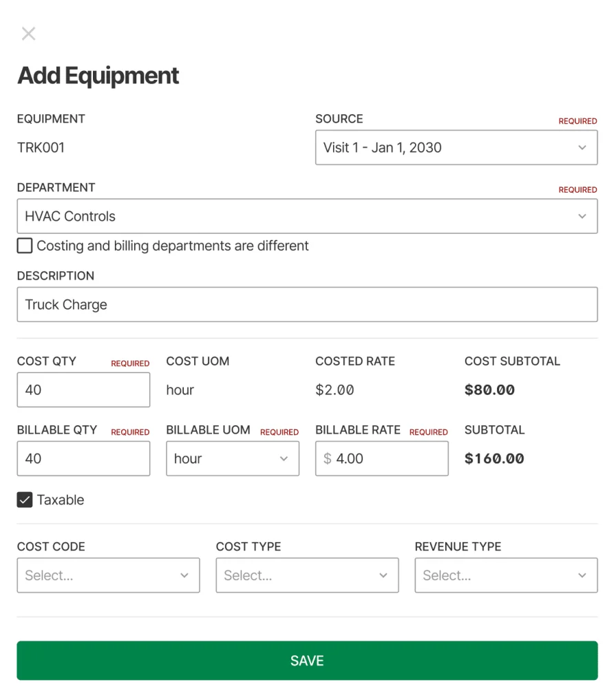Screen dimensions: 616x693
Task: Open the Revenue Type select menu
Action: tap(506, 575)
